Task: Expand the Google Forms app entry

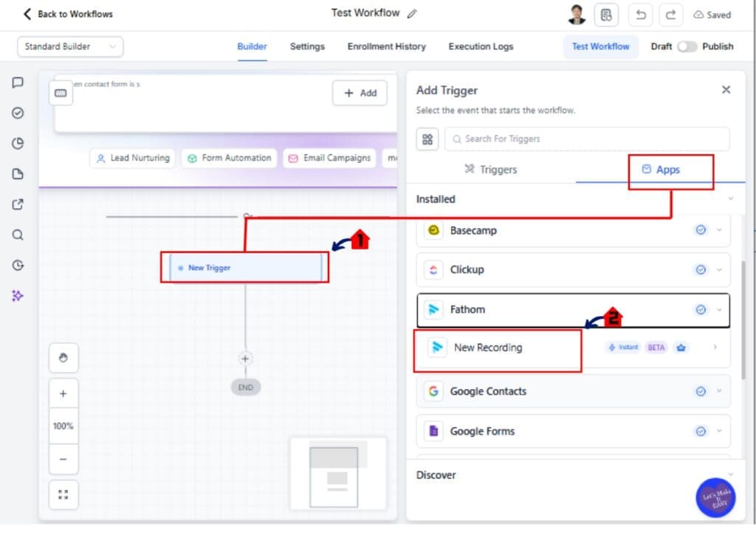Action: pyautogui.click(x=720, y=431)
